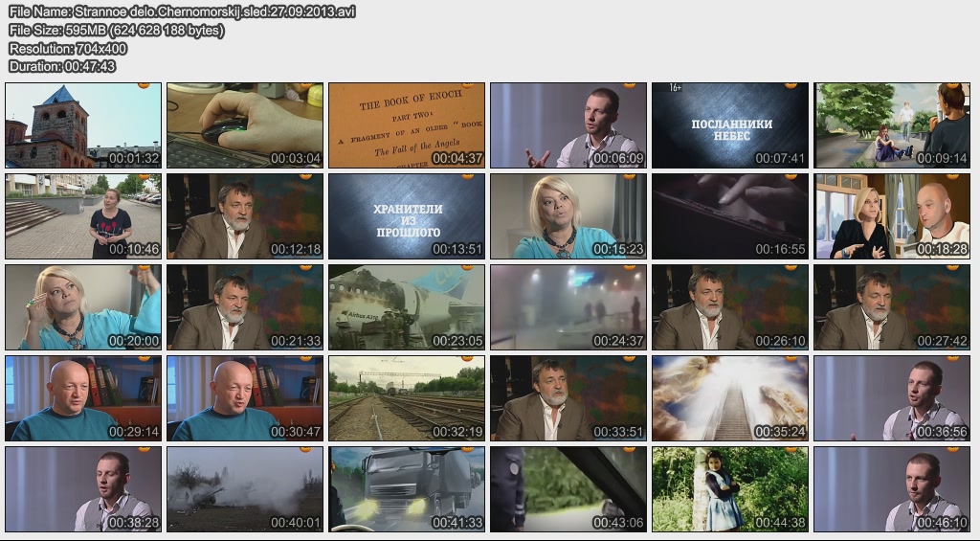Select the Duration 00:47:43 text

pyautogui.click(x=62, y=66)
